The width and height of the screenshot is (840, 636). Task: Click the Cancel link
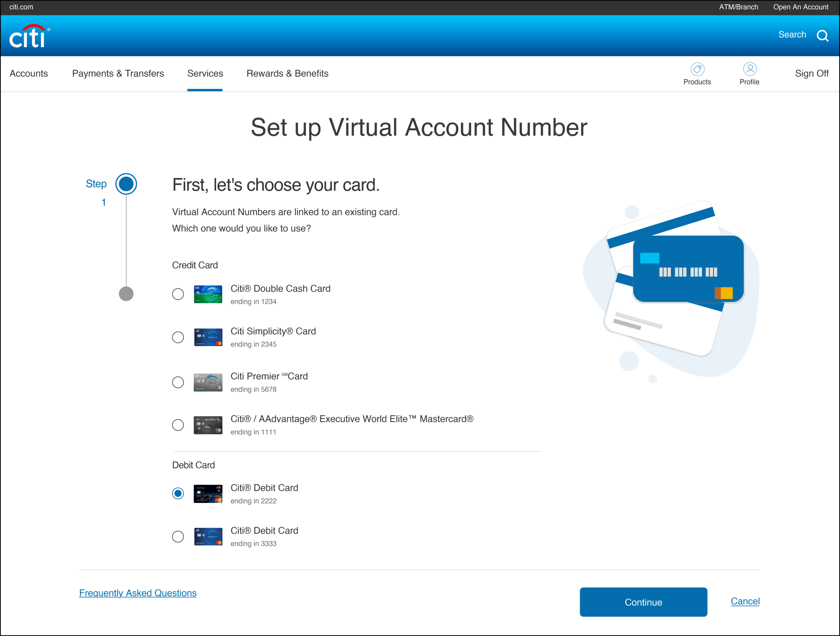[745, 601]
